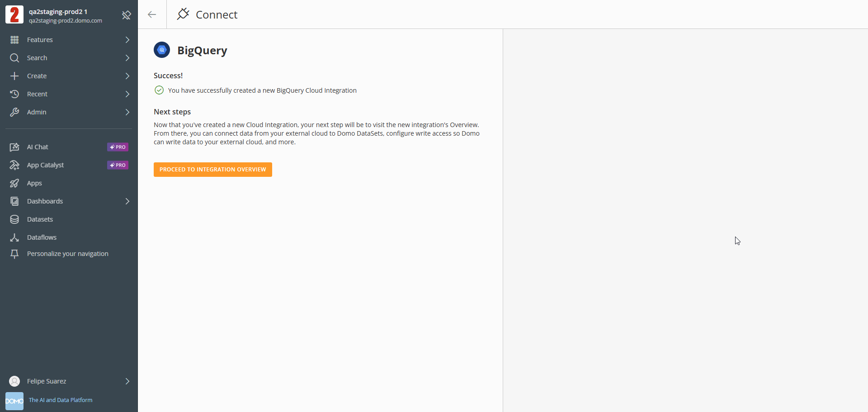Click the Search magnifier icon
The image size is (868, 412).
coord(14,58)
